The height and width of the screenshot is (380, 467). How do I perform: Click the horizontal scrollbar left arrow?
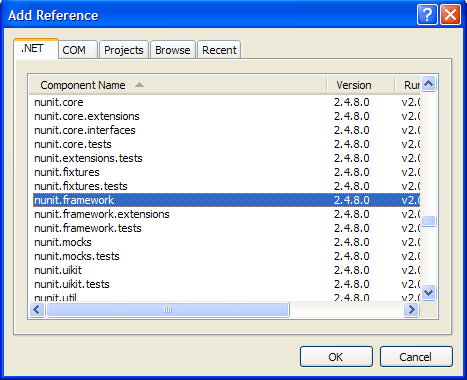tap(37, 310)
